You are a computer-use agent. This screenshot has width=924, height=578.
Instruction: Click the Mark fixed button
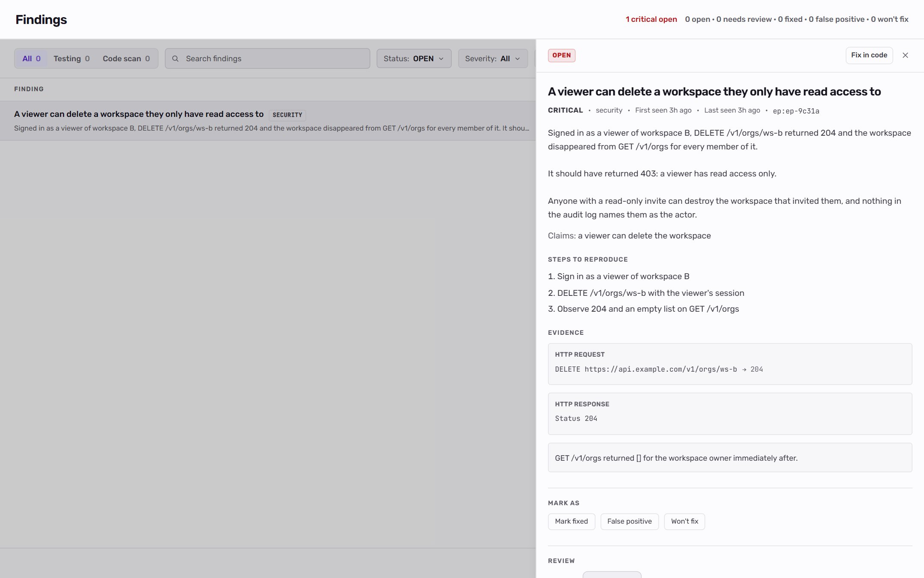572,521
